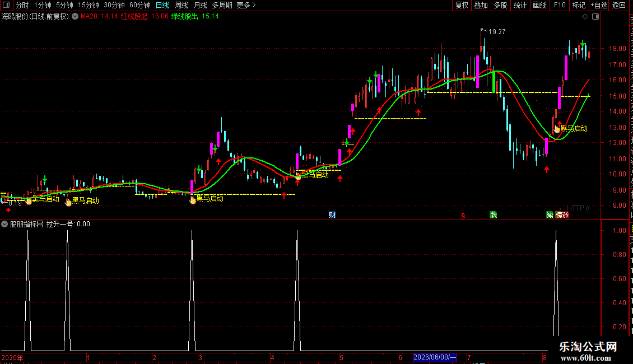
Task: Click the red S marker on chart
Action: click(463, 216)
